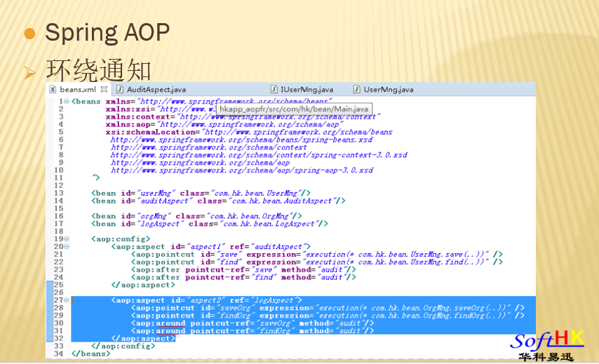Click the pointcut with id "find"
599x364 pixels.
click(317, 262)
